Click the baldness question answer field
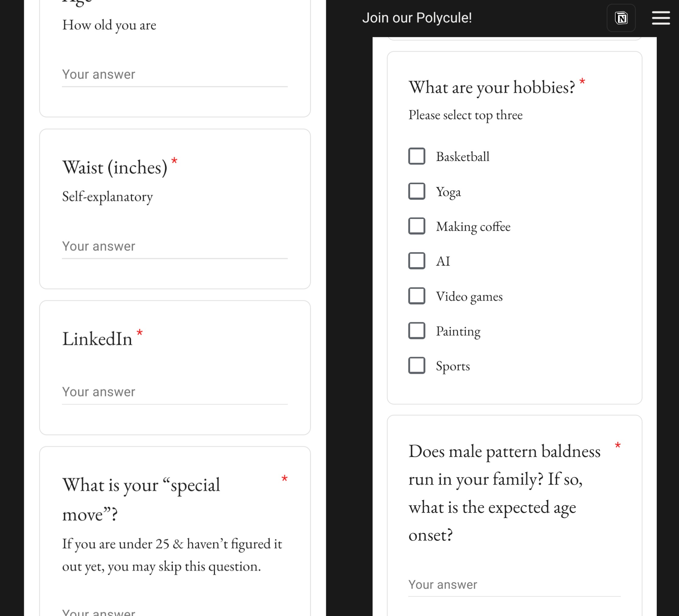Viewport: 679px width, 616px height. coord(514,585)
